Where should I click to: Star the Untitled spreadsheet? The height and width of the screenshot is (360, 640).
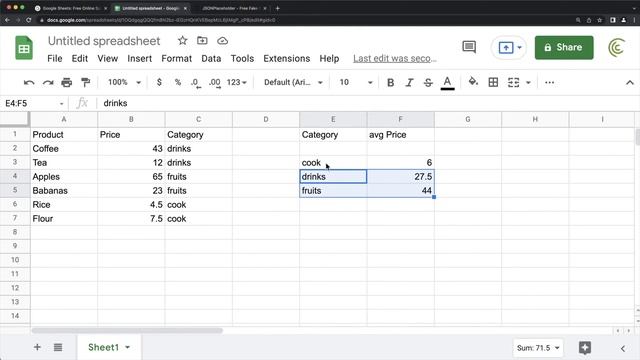[182, 40]
